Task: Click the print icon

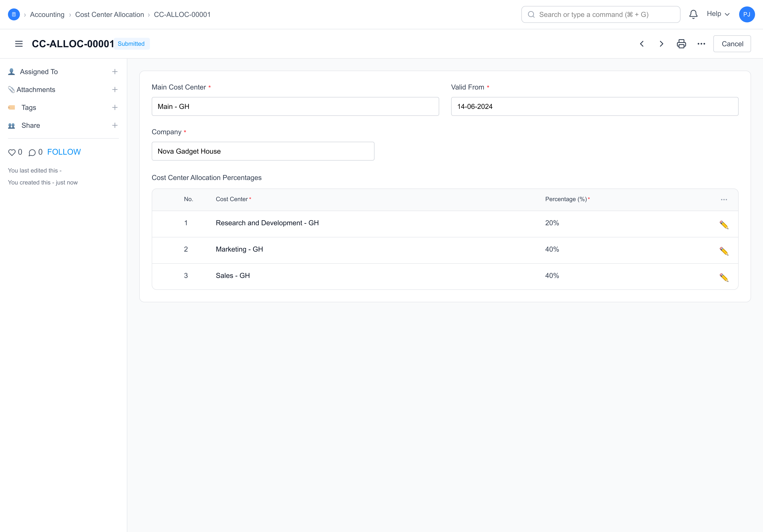Action: coord(681,44)
